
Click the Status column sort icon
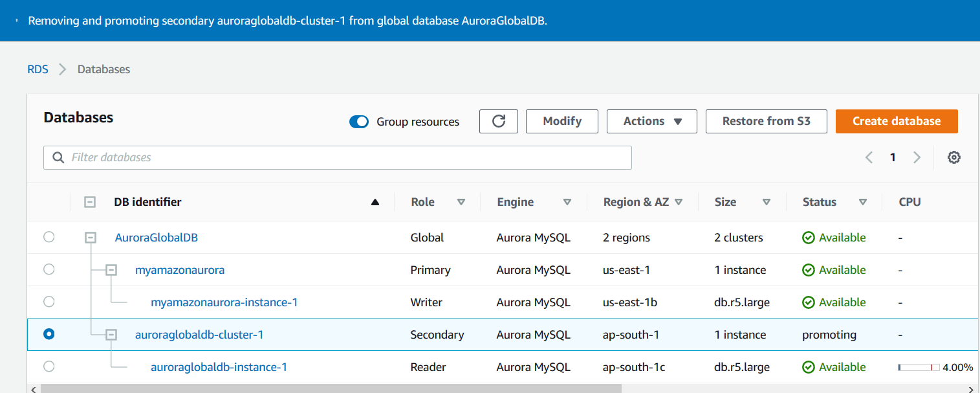click(x=862, y=202)
